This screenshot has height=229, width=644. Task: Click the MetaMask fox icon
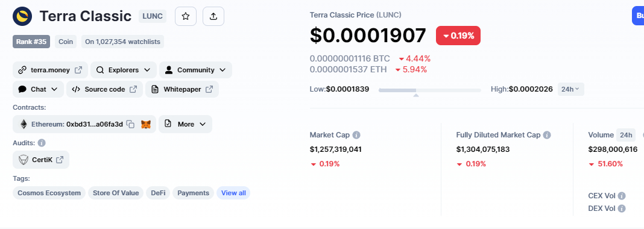[146, 124]
